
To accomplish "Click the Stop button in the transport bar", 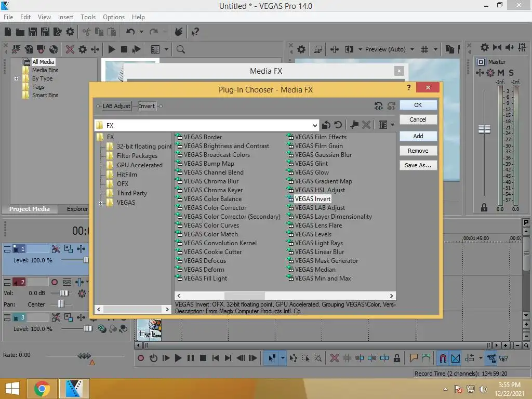I will coord(203,358).
